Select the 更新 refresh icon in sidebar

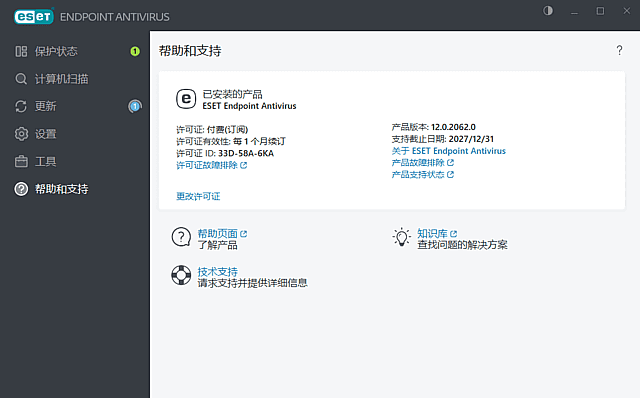pos(21,106)
